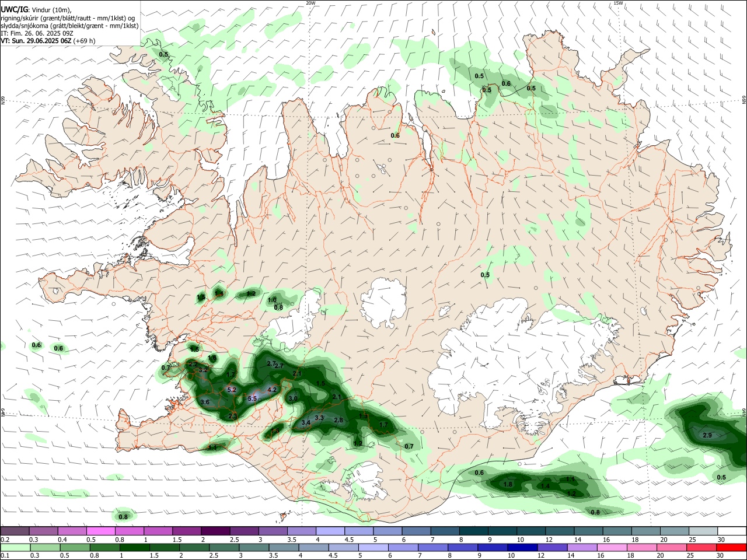747x560 pixels.
Task: Click the 3.0 precipitation value
Action: (294, 398)
